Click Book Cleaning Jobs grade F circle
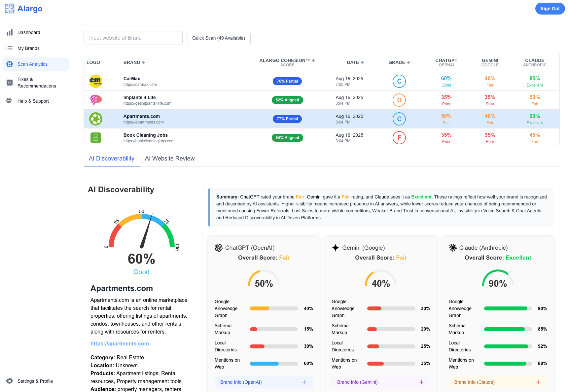The width and height of the screenshot is (568, 392). 399,138
